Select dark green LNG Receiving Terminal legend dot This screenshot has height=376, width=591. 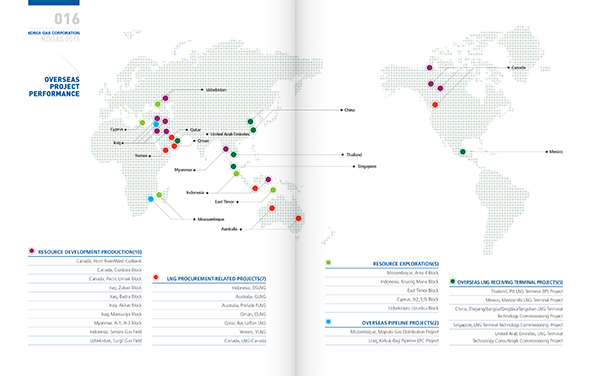[x=452, y=281]
